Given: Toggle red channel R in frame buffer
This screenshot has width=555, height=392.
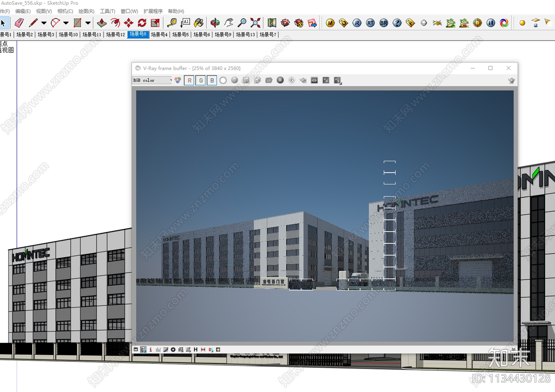Looking at the screenshot, I should click(x=189, y=80).
